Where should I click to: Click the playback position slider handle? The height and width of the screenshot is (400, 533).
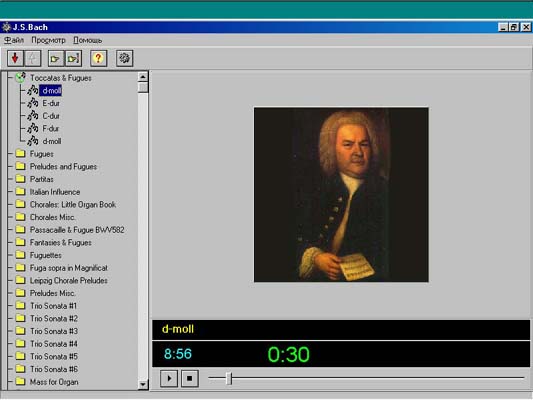229,378
